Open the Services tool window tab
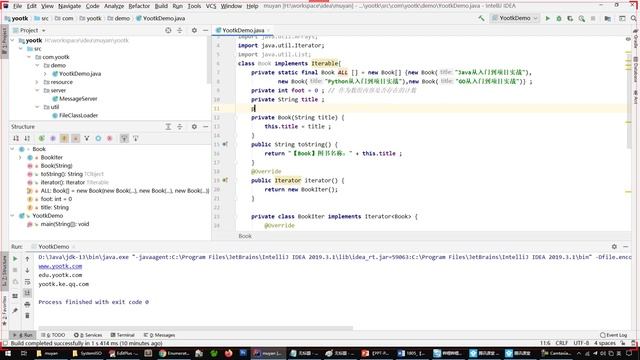The height and width of the screenshot is (360, 640). pos(88,335)
